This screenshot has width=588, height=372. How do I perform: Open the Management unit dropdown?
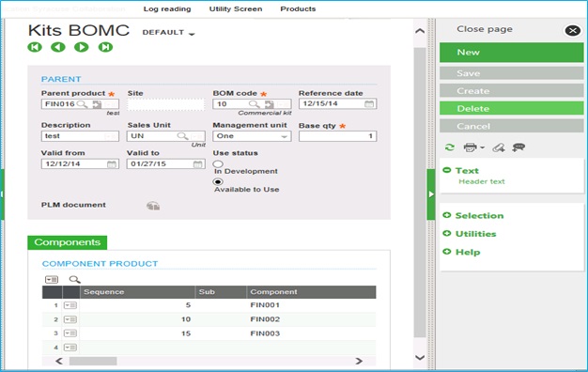pos(252,136)
